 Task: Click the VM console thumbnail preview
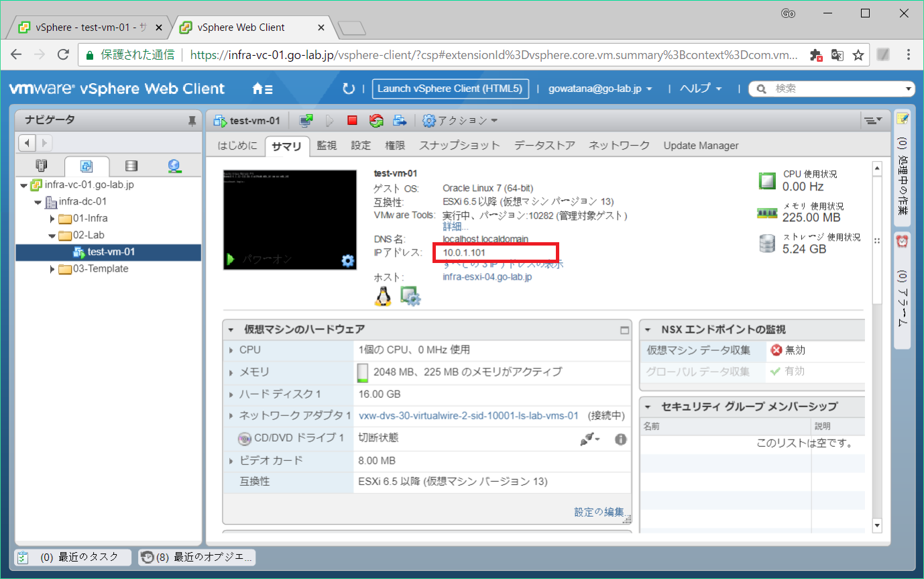click(x=290, y=219)
